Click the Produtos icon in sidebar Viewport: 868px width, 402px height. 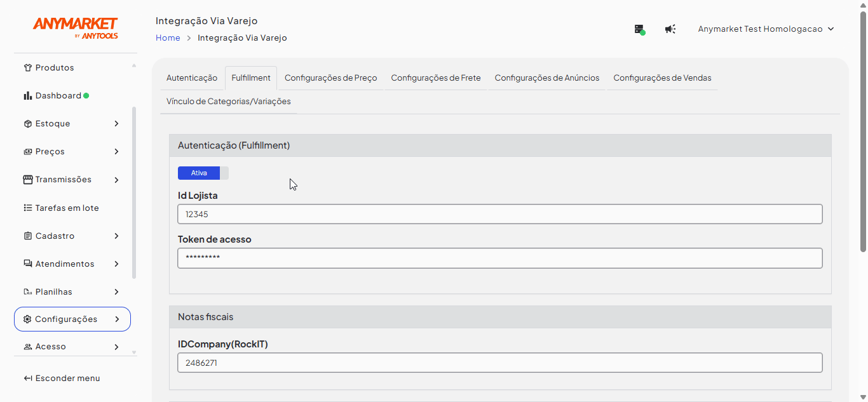pyautogui.click(x=27, y=68)
